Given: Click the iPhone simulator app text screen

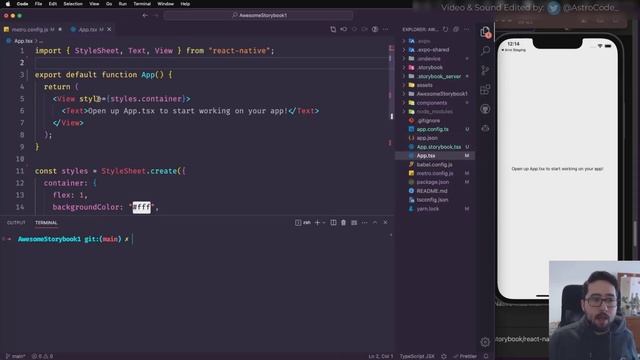Looking at the screenshot, I should (557, 169).
